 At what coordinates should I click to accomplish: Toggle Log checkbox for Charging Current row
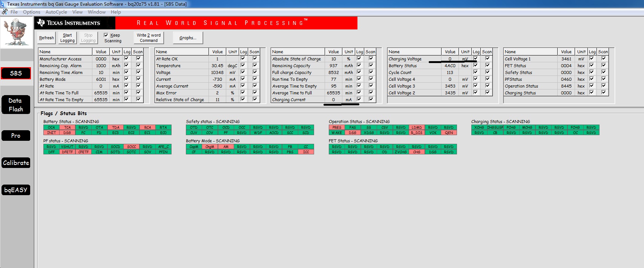coord(359,99)
